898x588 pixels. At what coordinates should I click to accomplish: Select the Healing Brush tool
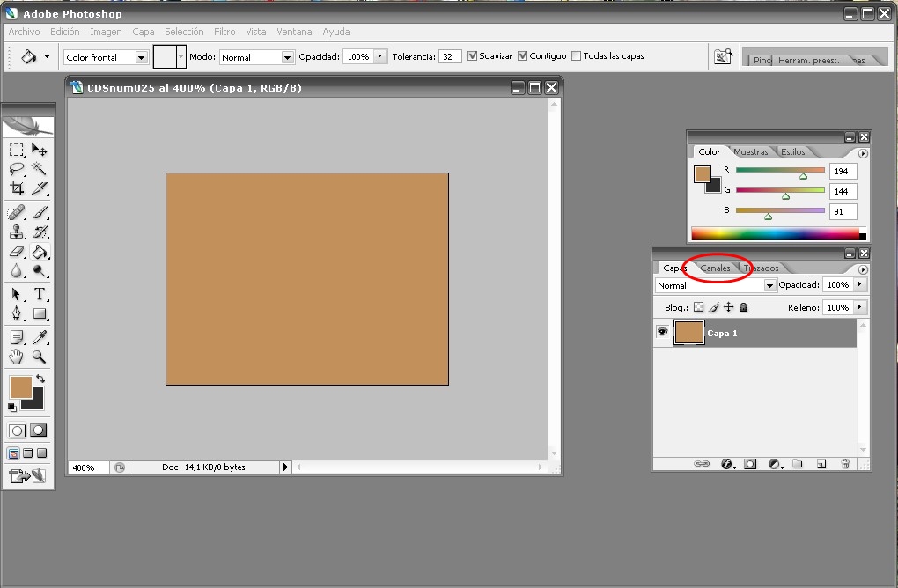pyautogui.click(x=17, y=212)
